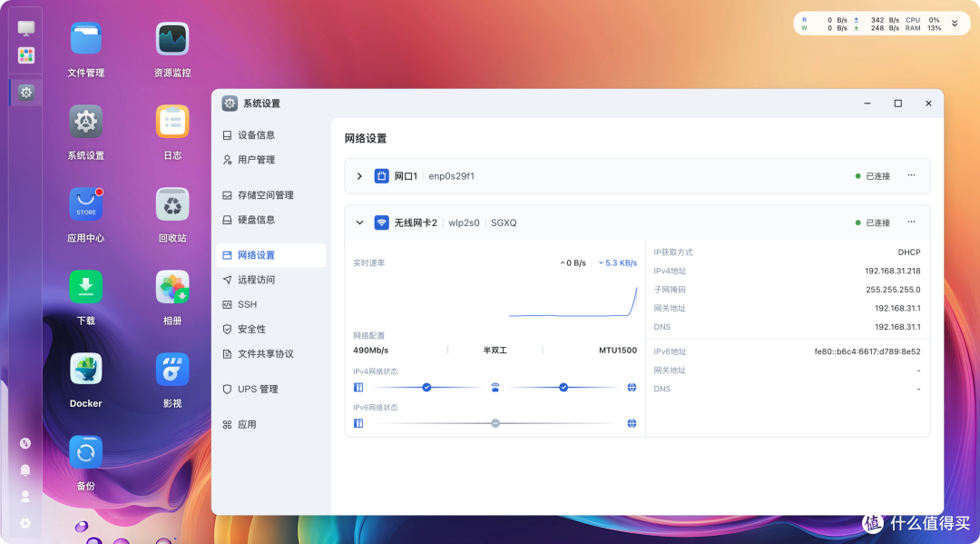Click the bottom gear icon in left dock
Viewport: 980px width, 544px height.
(x=25, y=523)
